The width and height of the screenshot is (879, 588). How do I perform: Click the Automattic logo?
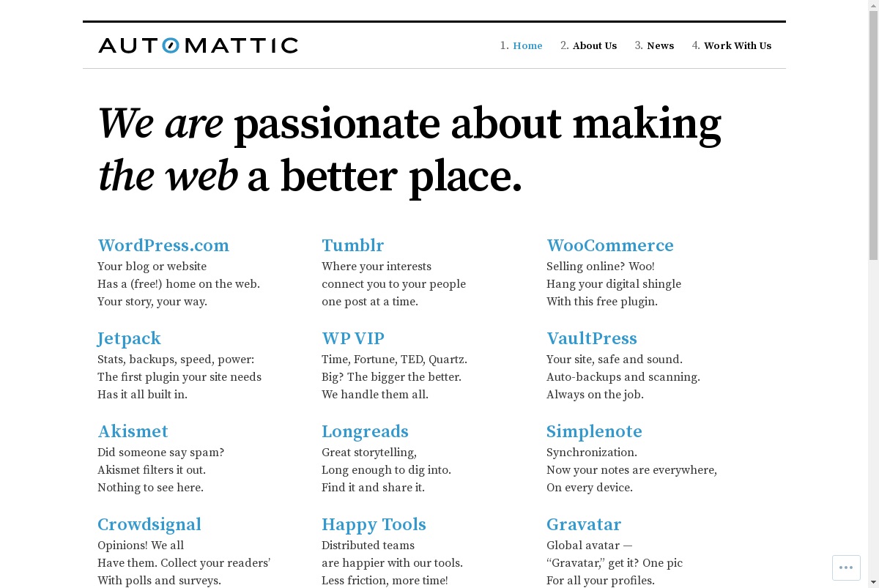(x=198, y=45)
